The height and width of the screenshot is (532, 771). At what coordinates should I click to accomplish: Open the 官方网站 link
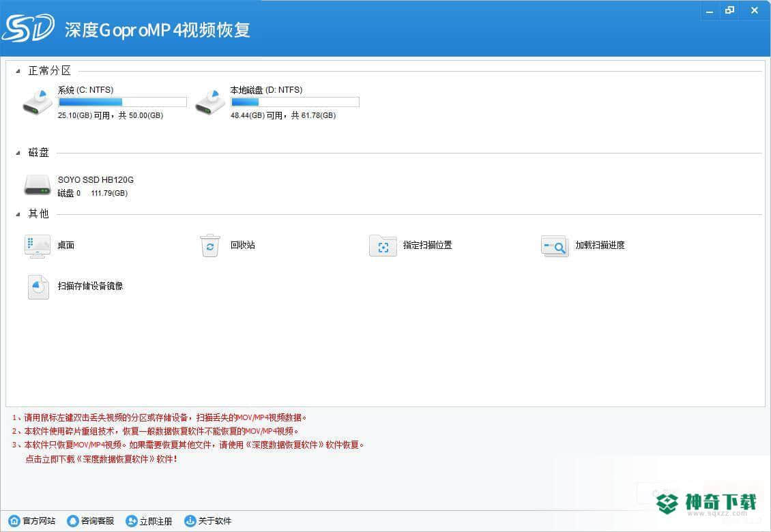pos(39,520)
